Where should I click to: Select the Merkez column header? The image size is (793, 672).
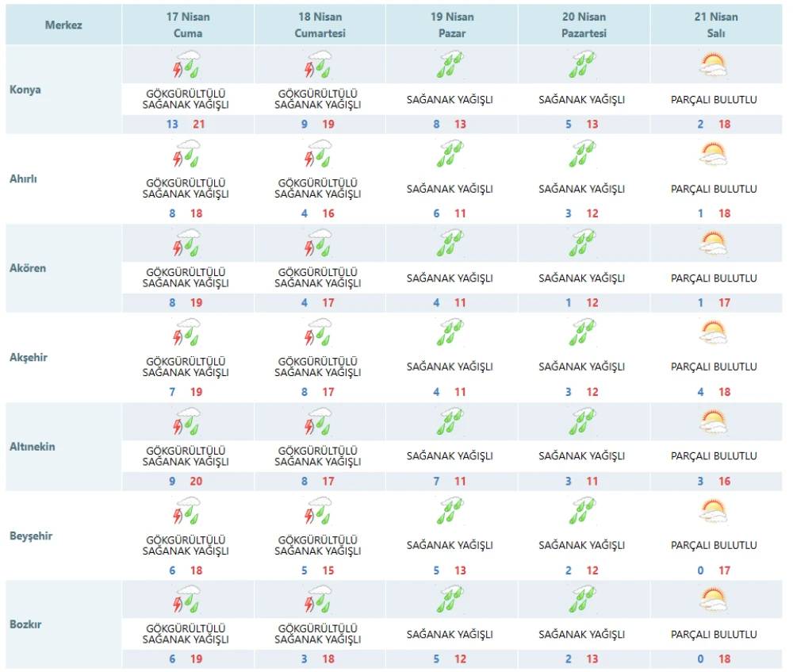pos(63,25)
